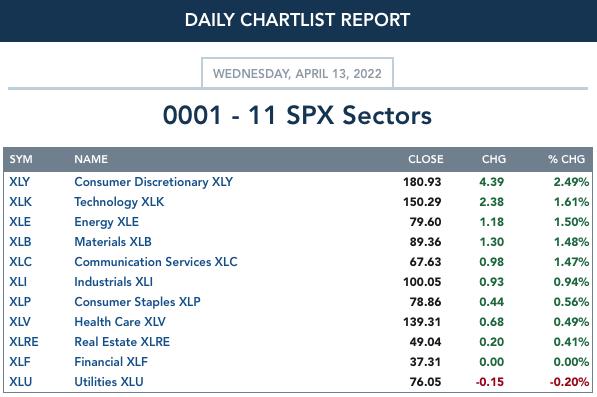Select the Consumer Staples XLP link
This screenshot has width=597, height=397.
[x=137, y=301]
